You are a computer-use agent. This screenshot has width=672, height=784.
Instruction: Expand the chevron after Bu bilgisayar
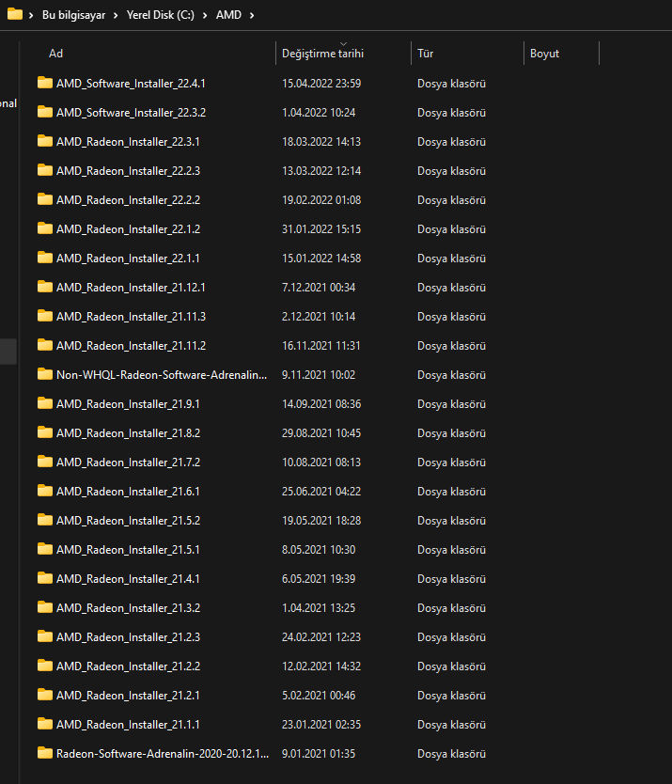tap(116, 15)
